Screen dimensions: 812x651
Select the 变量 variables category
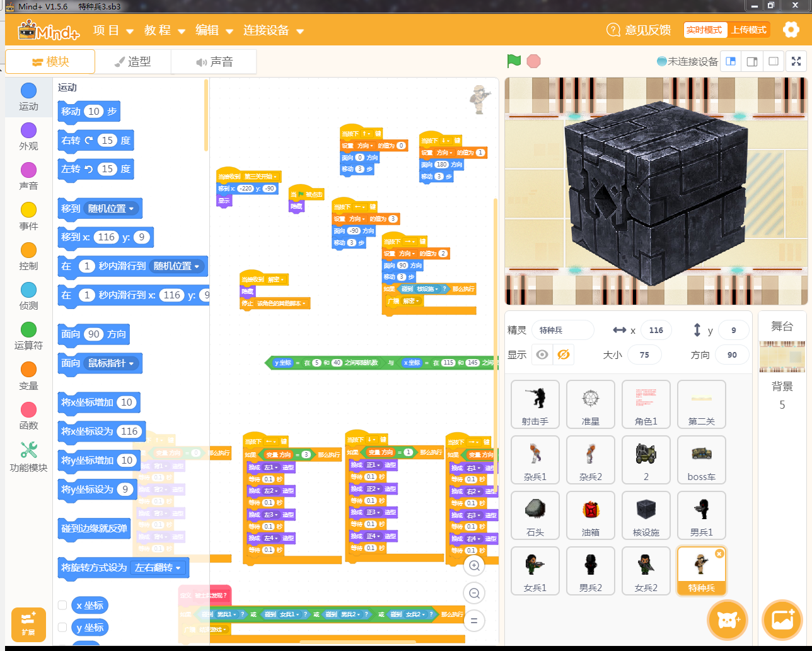point(28,376)
